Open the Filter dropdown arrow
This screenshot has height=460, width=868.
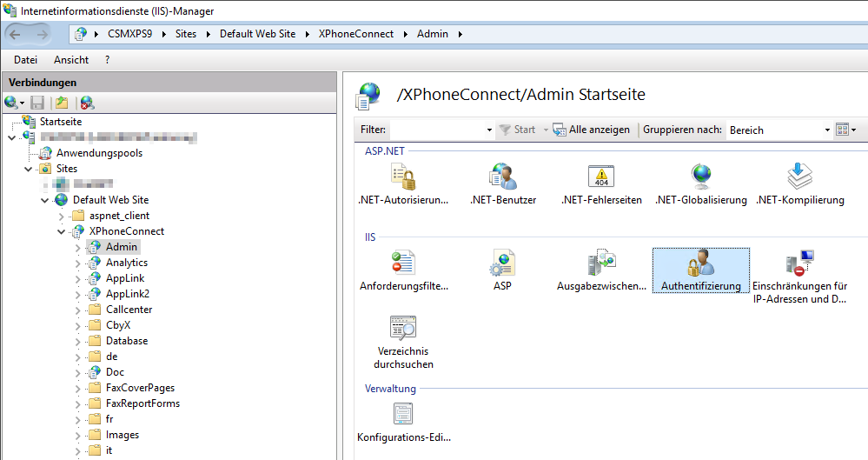coord(489,130)
